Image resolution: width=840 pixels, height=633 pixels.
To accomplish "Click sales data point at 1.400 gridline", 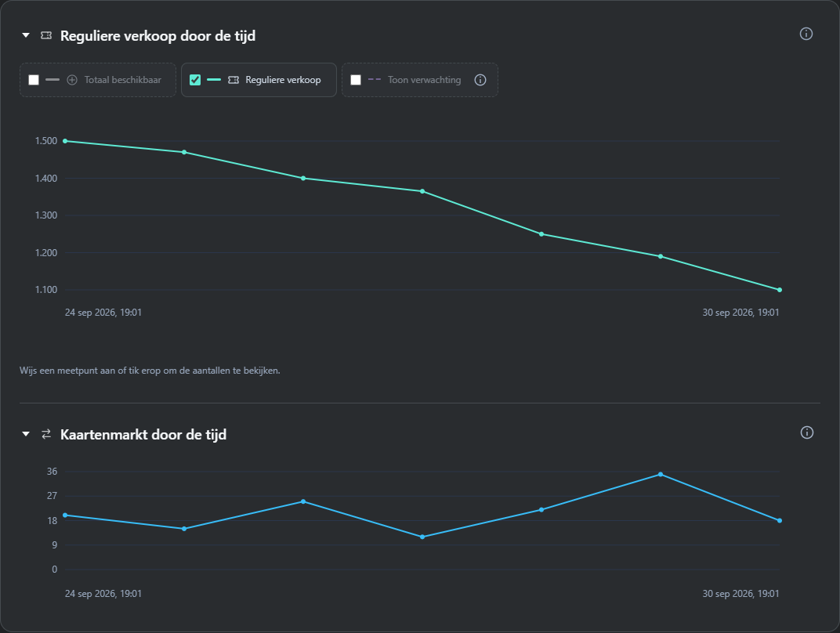I will point(303,178).
